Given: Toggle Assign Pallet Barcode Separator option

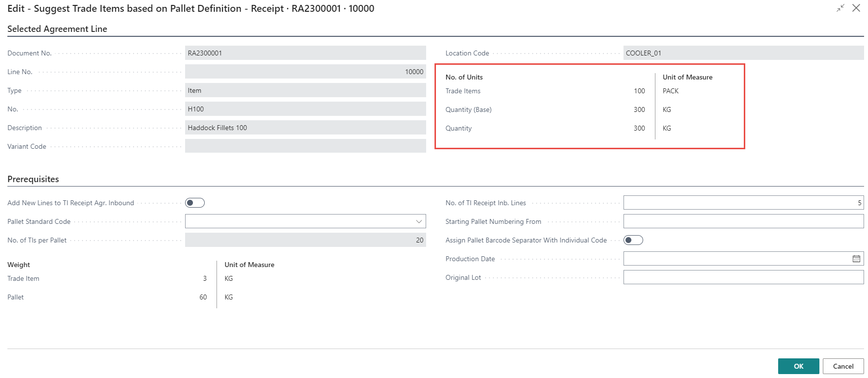Looking at the screenshot, I should pyautogui.click(x=633, y=240).
